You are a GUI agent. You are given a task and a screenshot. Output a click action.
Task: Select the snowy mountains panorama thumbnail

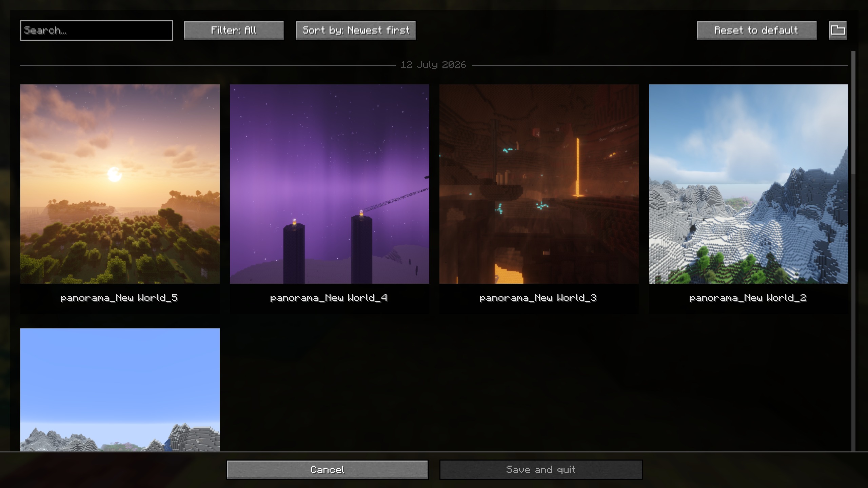pyautogui.click(x=749, y=184)
